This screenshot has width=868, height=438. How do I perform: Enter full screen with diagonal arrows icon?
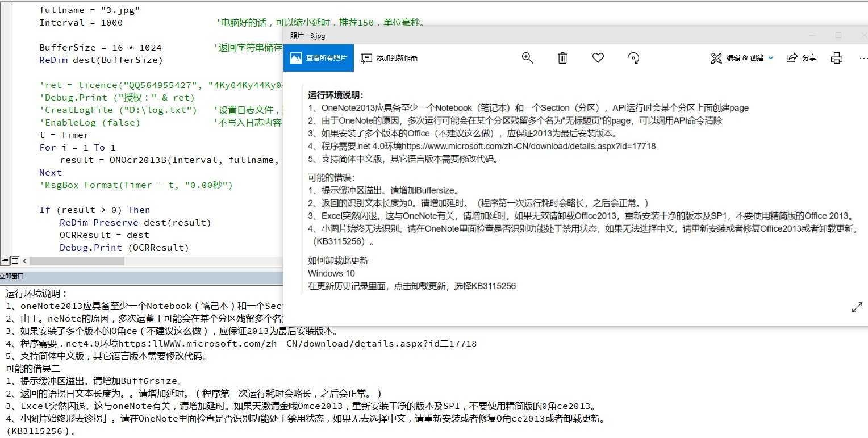pyautogui.click(x=857, y=307)
